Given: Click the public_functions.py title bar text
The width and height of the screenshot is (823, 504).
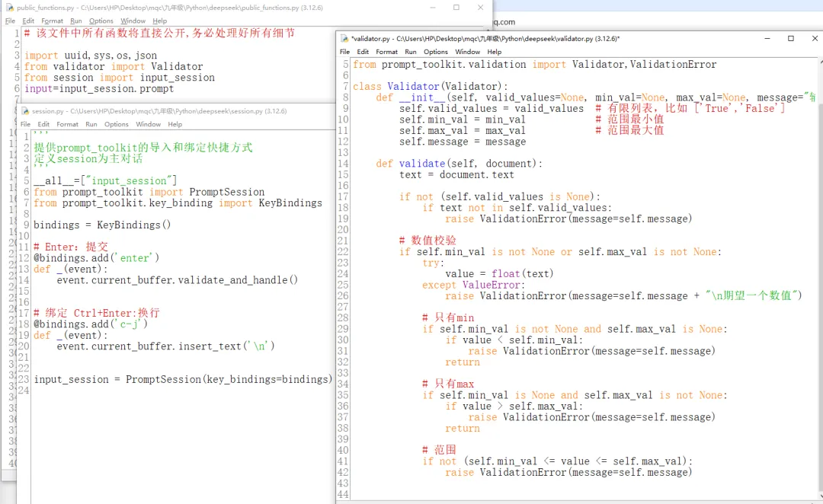Looking at the screenshot, I should coord(169,8).
